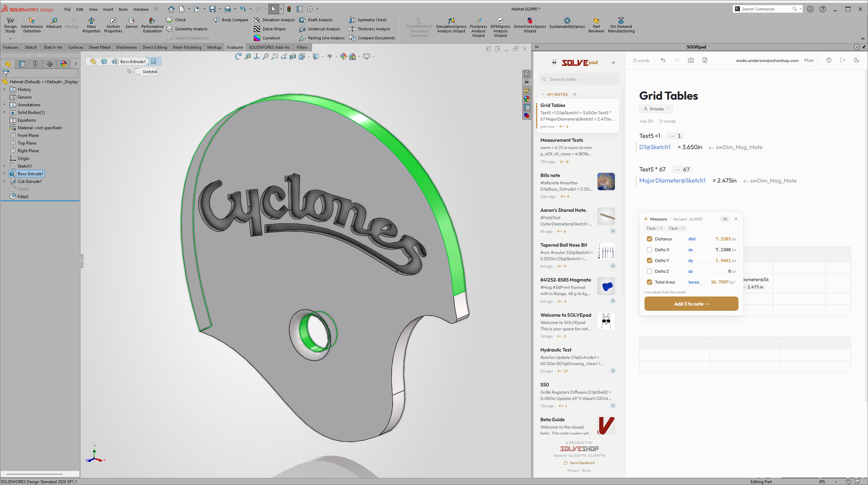Open the ConfigurationManager tab icon

pyautogui.click(x=36, y=64)
